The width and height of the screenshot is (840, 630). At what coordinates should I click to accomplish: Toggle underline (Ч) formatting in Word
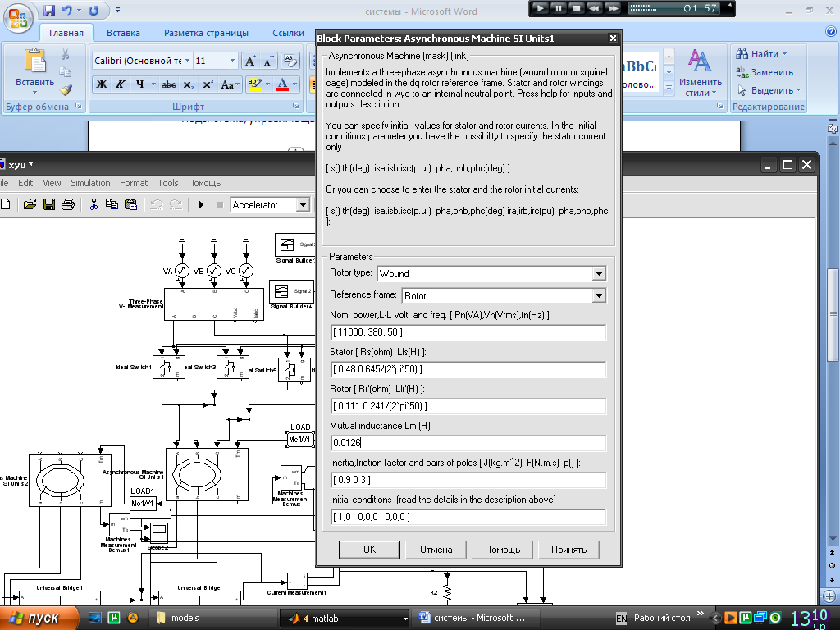pyautogui.click(x=139, y=84)
